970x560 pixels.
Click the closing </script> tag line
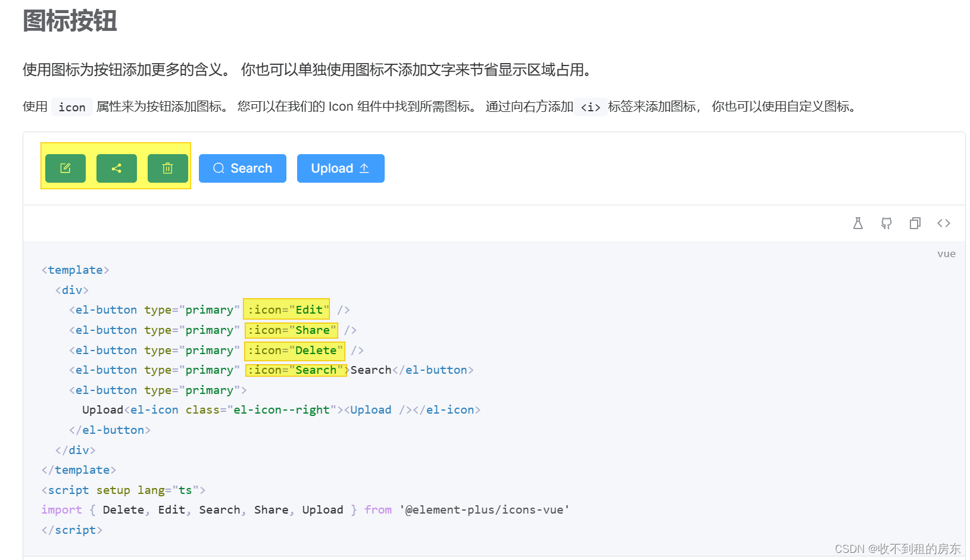pos(72,530)
